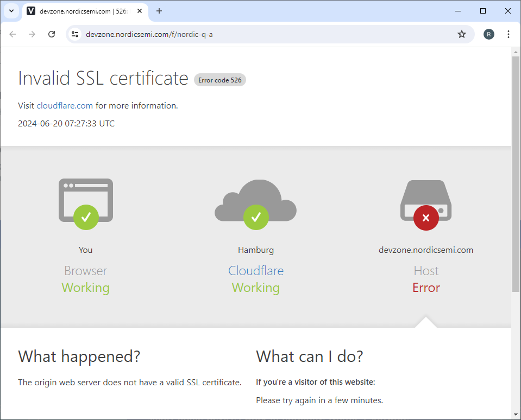
Task: Click the browser window icon with checkmark
Action: pos(86,204)
